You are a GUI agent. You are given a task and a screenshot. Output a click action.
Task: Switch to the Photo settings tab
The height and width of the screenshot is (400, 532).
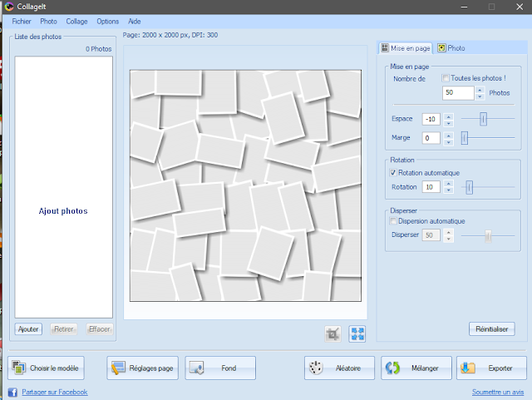pyautogui.click(x=451, y=48)
